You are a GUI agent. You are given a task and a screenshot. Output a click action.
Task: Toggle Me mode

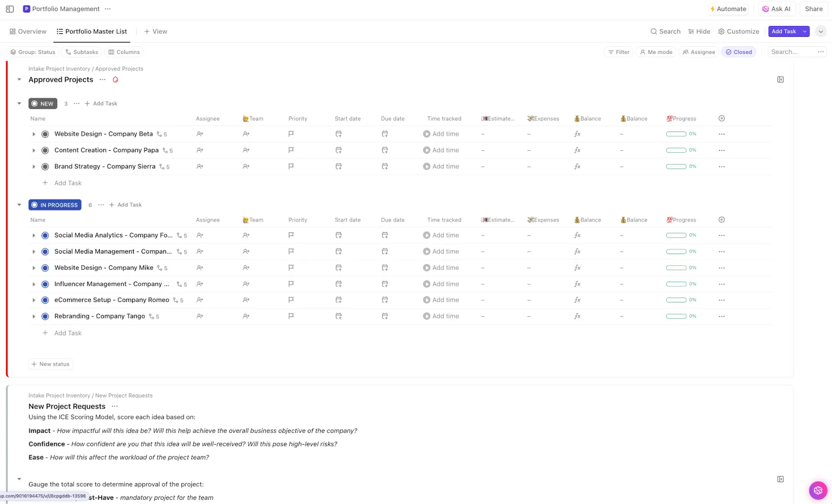(656, 52)
